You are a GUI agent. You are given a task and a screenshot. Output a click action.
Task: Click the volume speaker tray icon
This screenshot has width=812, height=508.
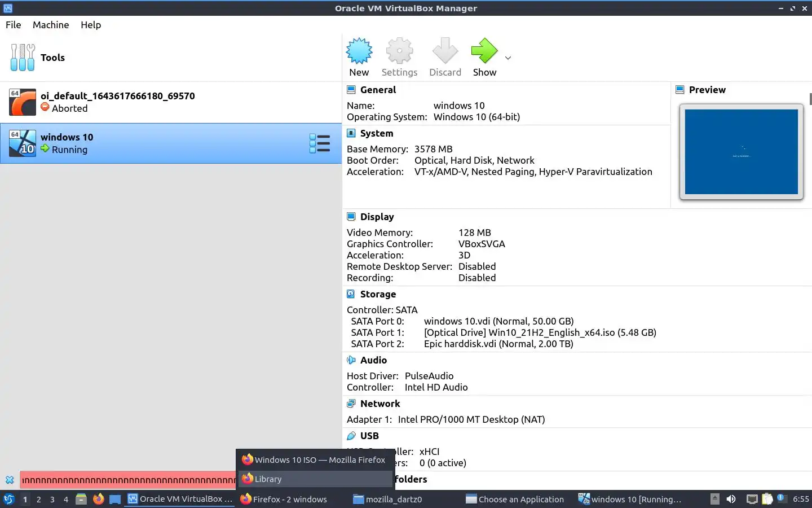click(x=731, y=499)
